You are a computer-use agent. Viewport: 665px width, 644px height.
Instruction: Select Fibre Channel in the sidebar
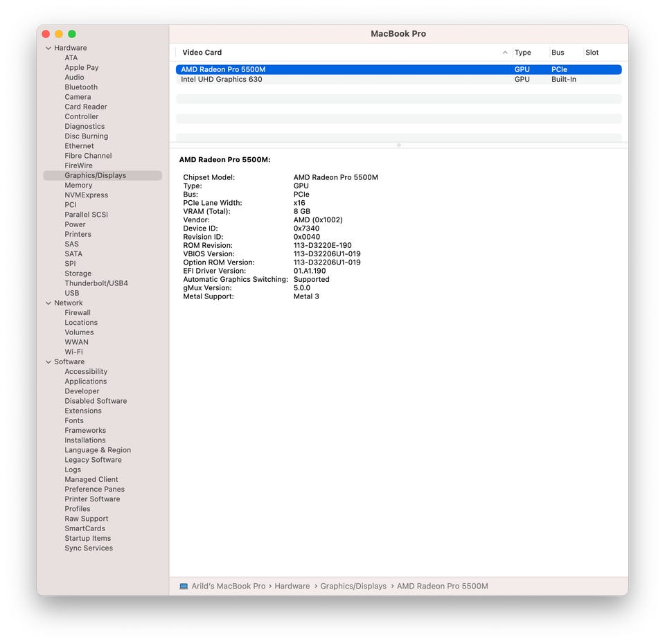[88, 156]
